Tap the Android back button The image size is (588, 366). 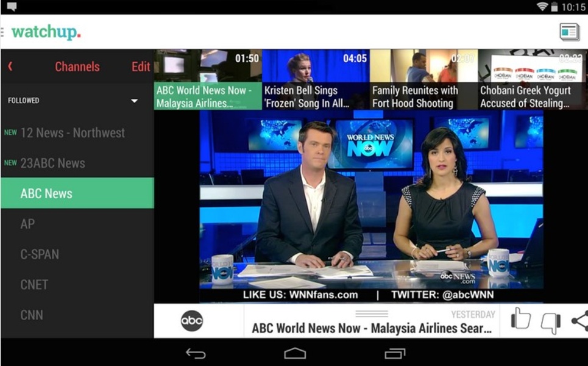point(196,353)
